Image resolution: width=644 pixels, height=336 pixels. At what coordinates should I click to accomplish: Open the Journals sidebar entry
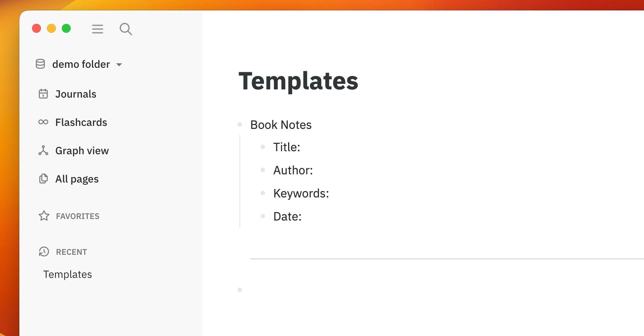(x=76, y=94)
